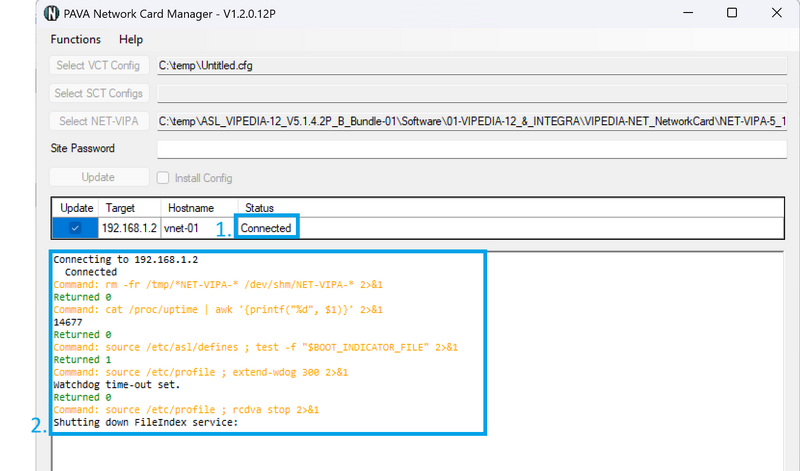Click the 'Connecting to 192.168.1.2' log line
The image size is (800, 471).
pos(126,259)
